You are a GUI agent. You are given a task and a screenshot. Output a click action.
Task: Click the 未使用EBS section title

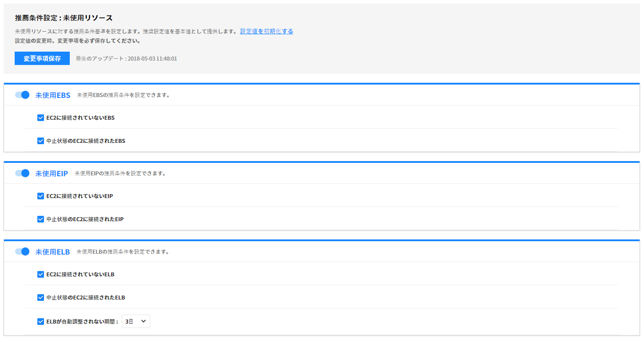tap(53, 95)
